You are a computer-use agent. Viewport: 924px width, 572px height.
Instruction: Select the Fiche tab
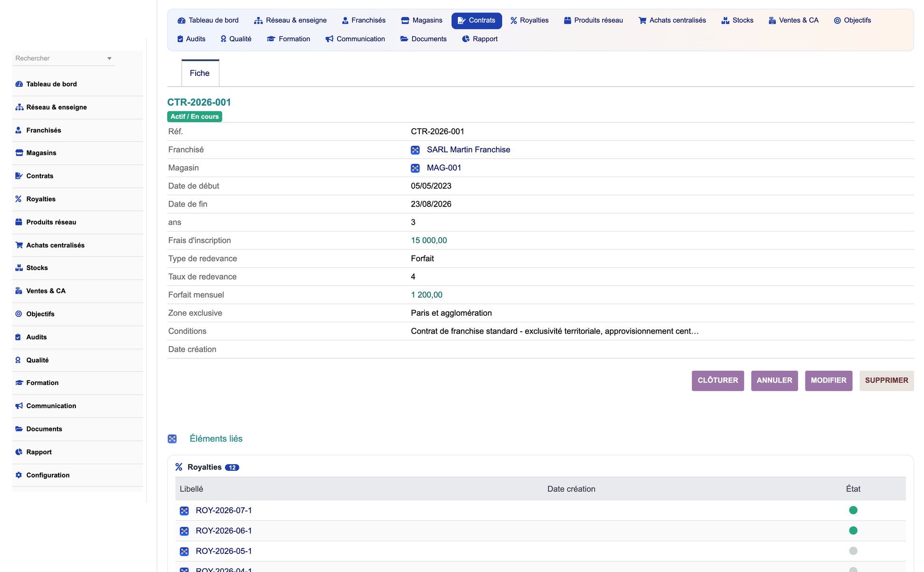(200, 73)
